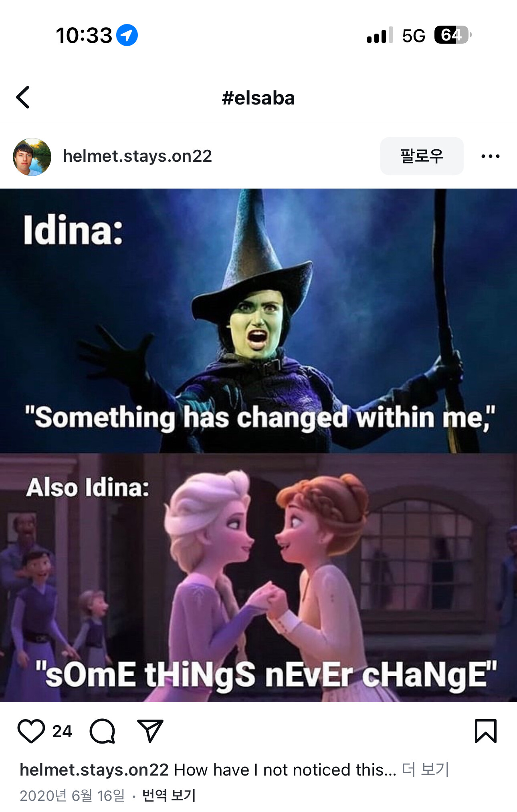View the 24 likes count
The height and width of the screenshot is (812, 517).
pos(62,732)
